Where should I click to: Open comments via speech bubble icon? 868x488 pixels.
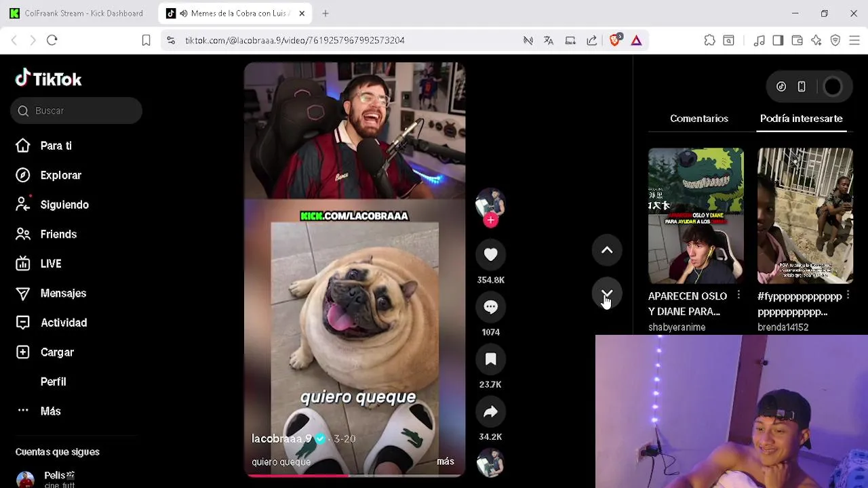(490, 307)
